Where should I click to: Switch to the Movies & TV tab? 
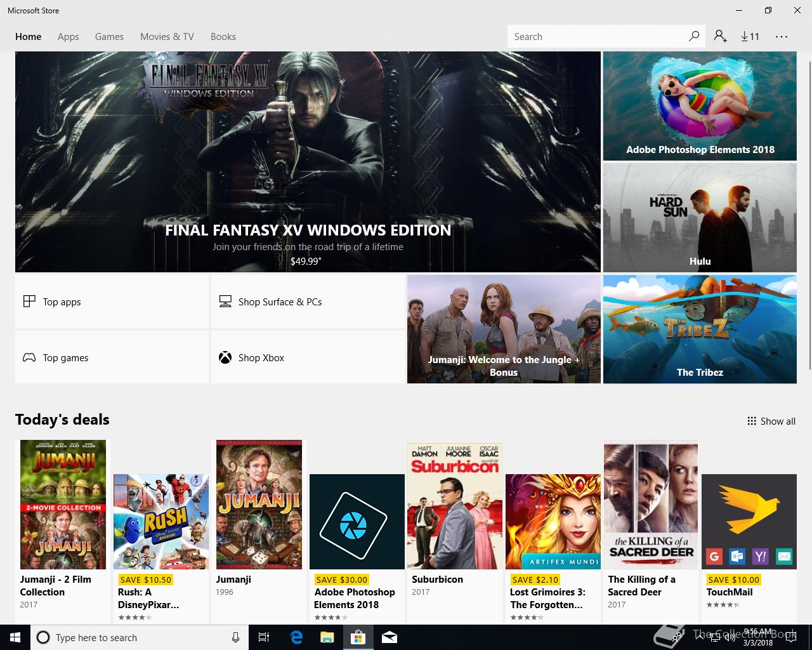[x=167, y=37]
